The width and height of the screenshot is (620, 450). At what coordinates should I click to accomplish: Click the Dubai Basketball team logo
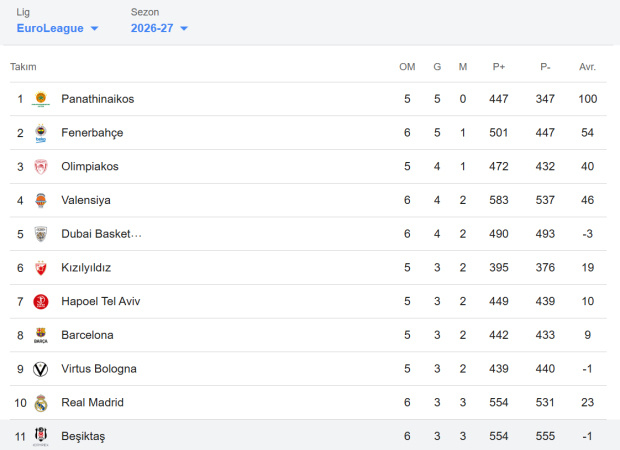[x=41, y=234]
